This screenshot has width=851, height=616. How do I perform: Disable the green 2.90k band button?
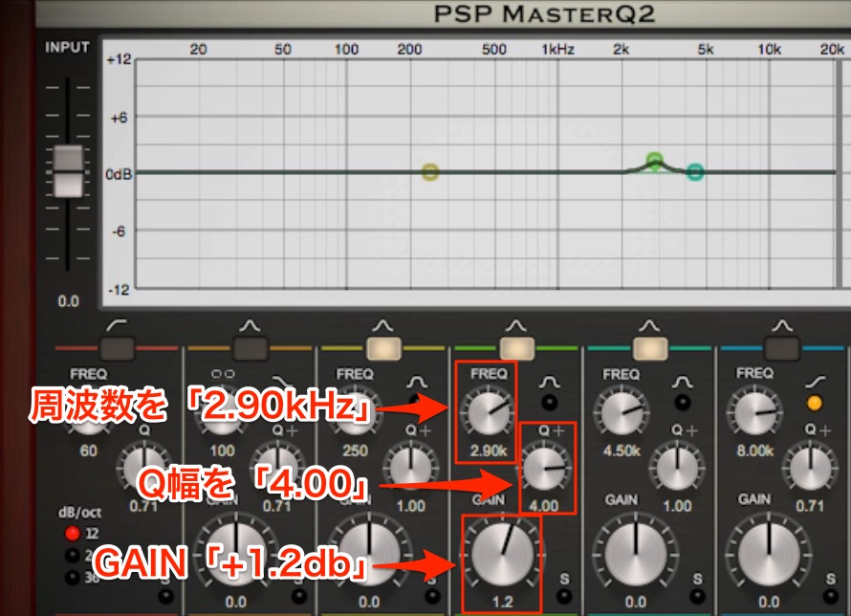click(516, 348)
